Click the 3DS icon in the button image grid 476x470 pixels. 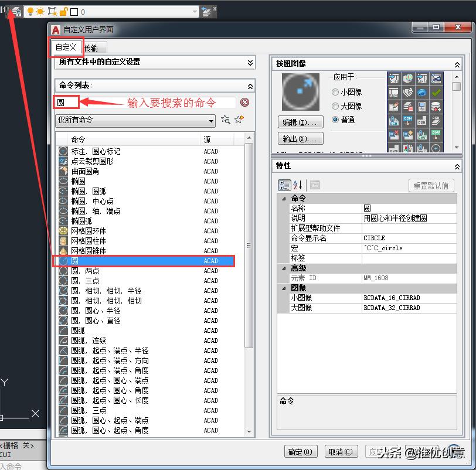click(393, 78)
